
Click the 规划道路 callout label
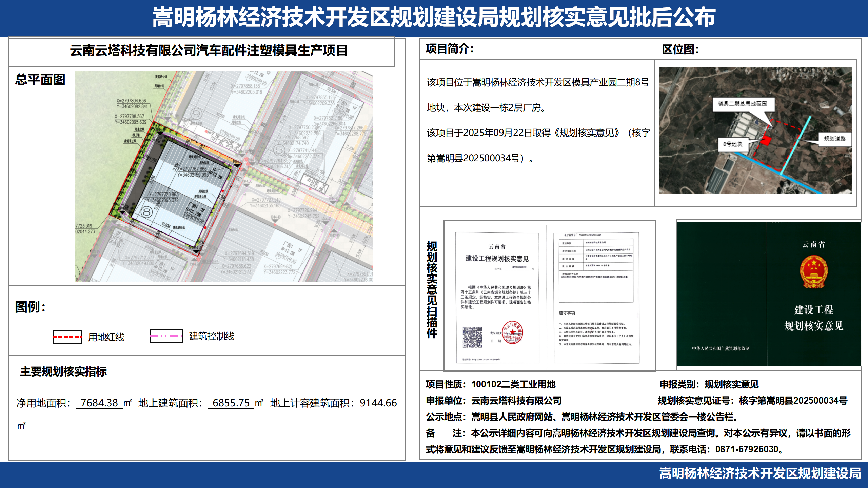[x=834, y=139]
